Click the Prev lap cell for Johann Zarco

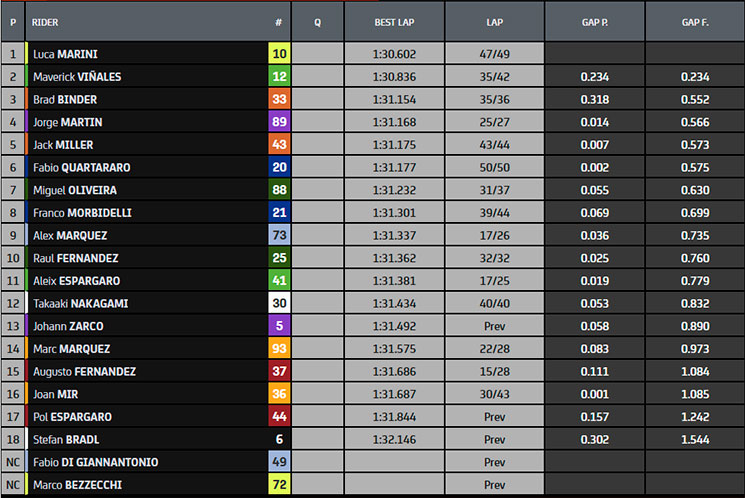(x=495, y=326)
